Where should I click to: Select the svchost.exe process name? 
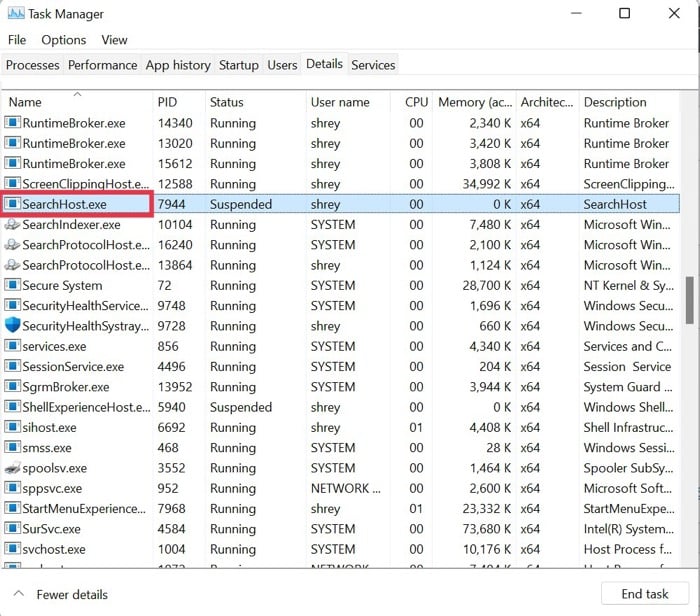tap(54, 549)
